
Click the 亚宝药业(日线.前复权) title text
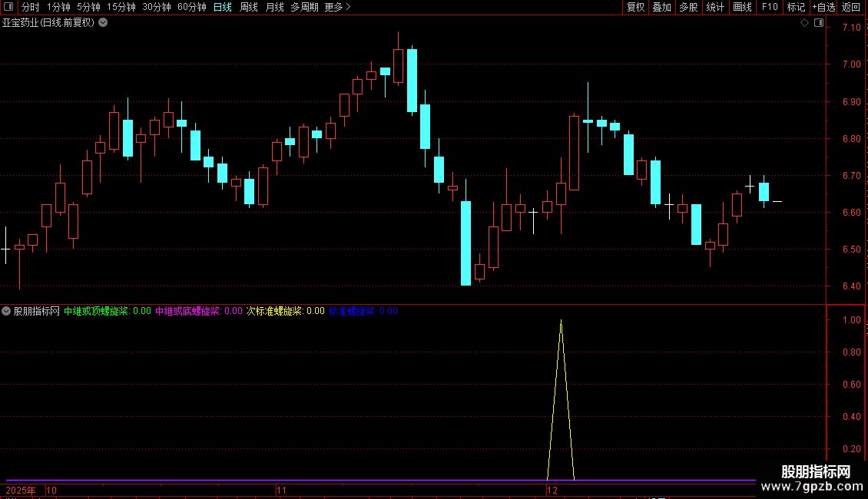point(48,23)
